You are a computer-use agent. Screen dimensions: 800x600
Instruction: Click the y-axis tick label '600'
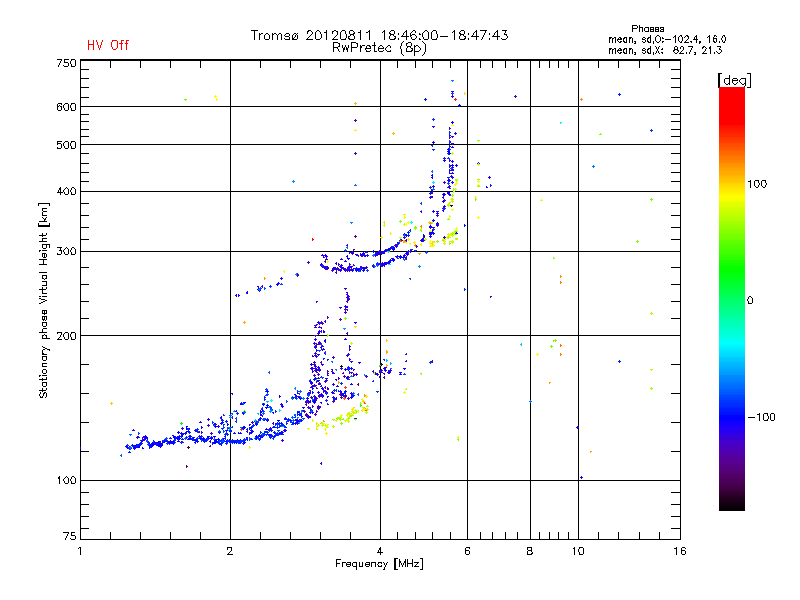coord(66,107)
